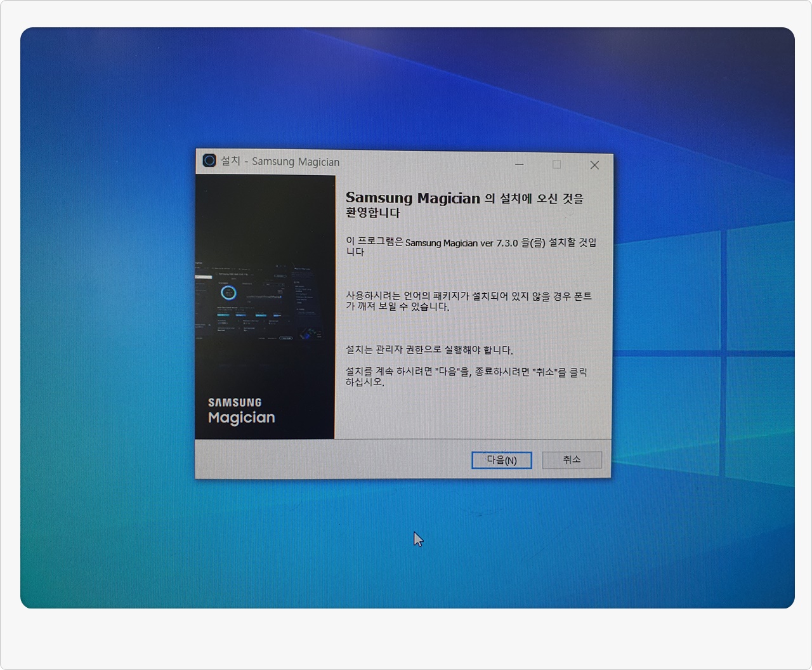Screen dimensions: 812x670
Task: Close the Samsung Magician setup window
Action: pyautogui.click(x=594, y=165)
